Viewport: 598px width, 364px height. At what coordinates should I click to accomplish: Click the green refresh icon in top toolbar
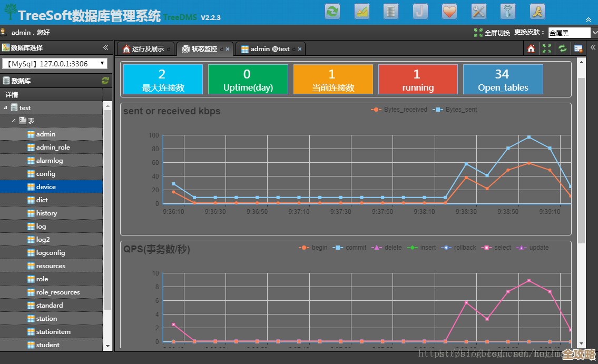332,12
